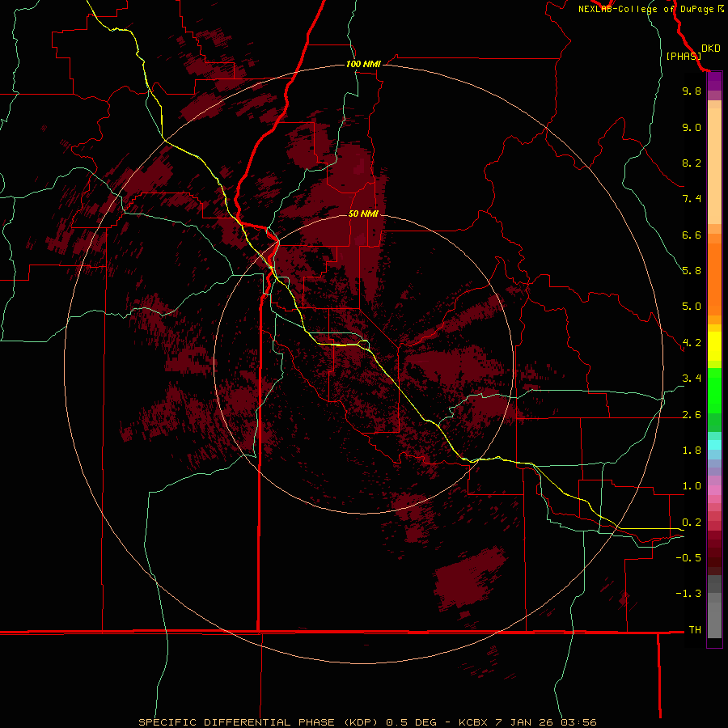Screen dimensions: 728x728
Task: Click the 8.2 legend value
Action: click(692, 163)
